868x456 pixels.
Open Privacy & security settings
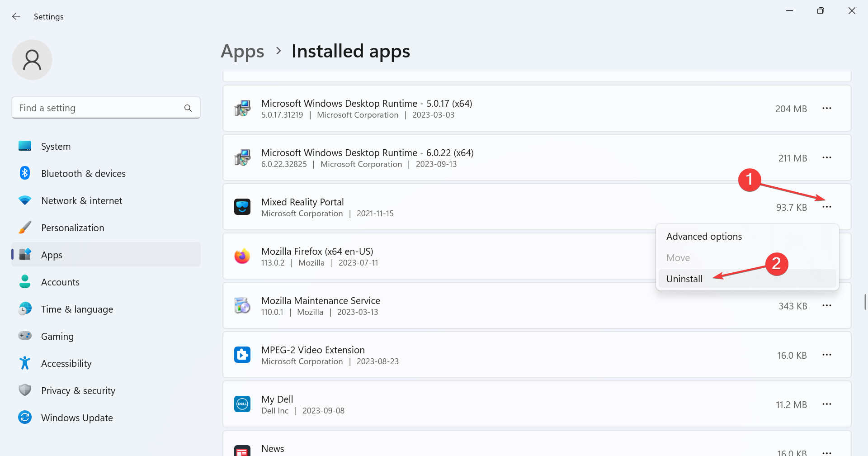[x=106, y=390]
